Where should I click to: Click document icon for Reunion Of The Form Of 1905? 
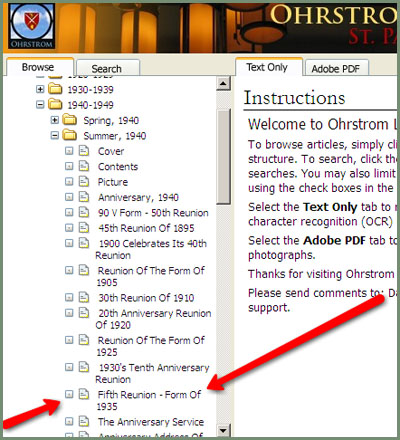click(84, 270)
